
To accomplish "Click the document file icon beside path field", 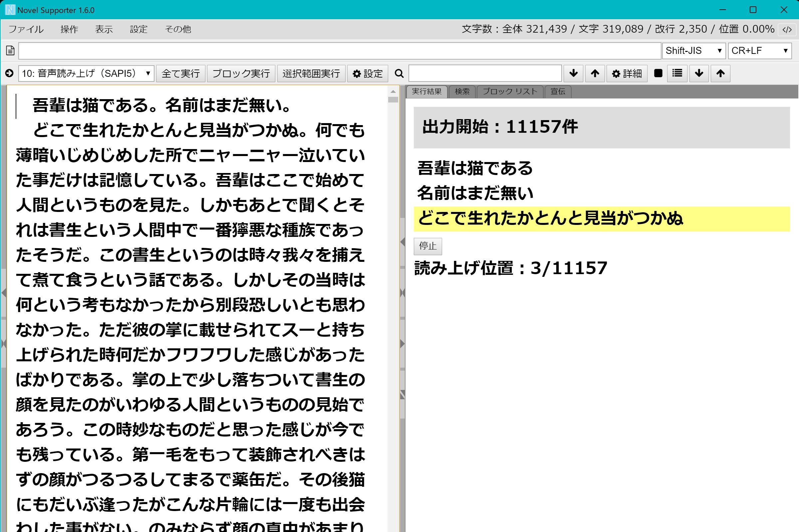I will [10, 51].
